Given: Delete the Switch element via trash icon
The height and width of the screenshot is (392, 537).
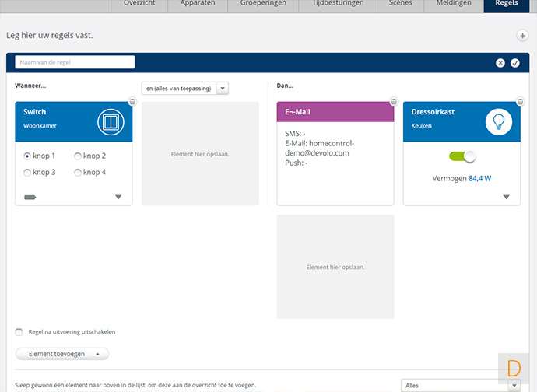Looking at the screenshot, I should point(132,102).
